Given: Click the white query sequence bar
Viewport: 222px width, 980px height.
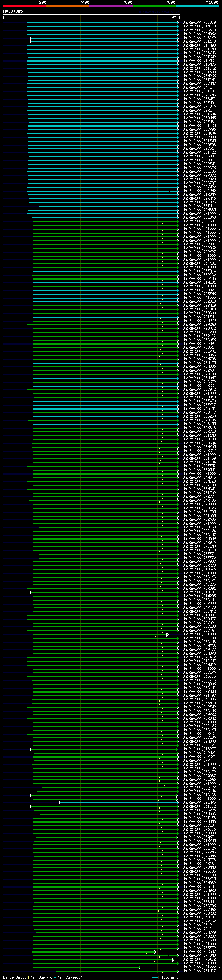Looking at the screenshot, I should pos(91,15).
